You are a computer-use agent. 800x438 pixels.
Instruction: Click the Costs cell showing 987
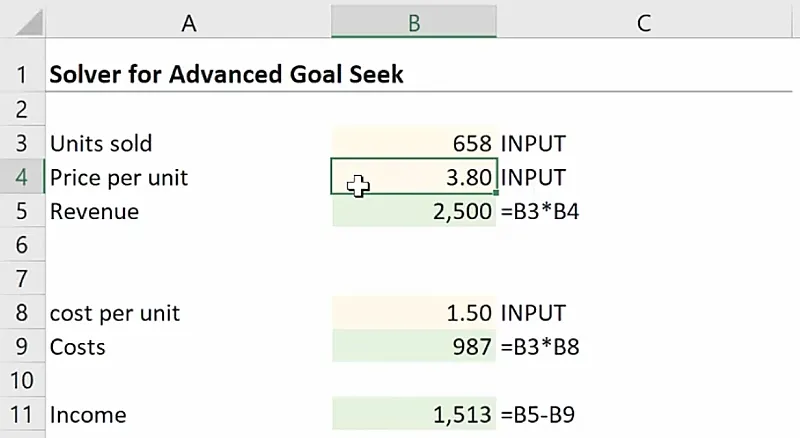coord(413,347)
